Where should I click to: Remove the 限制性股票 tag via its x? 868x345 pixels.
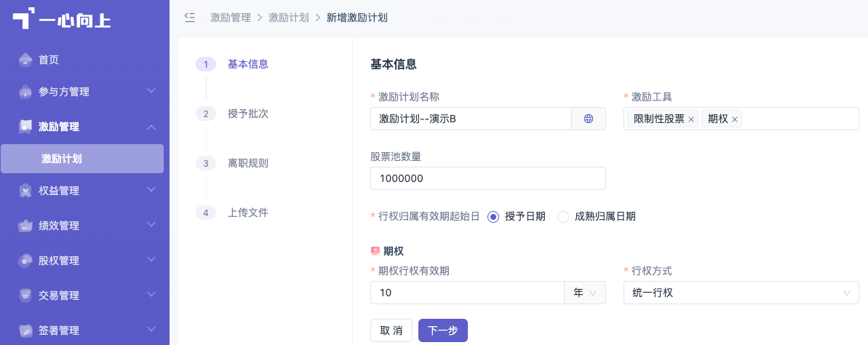(691, 119)
